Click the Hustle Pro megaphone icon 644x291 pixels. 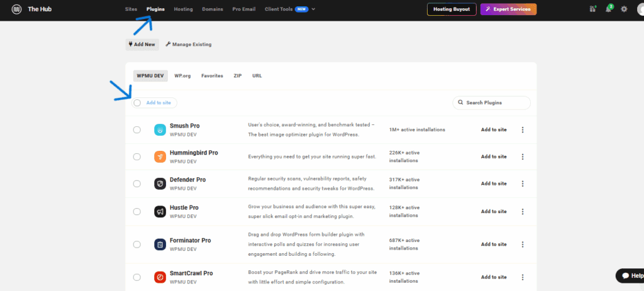[x=160, y=212]
